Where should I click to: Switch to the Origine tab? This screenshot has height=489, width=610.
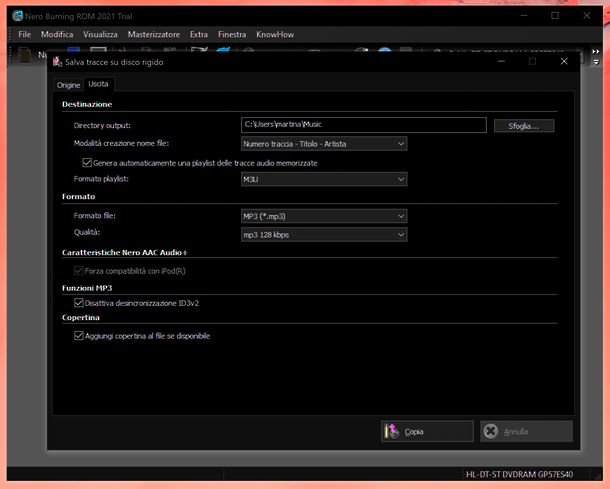point(68,85)
